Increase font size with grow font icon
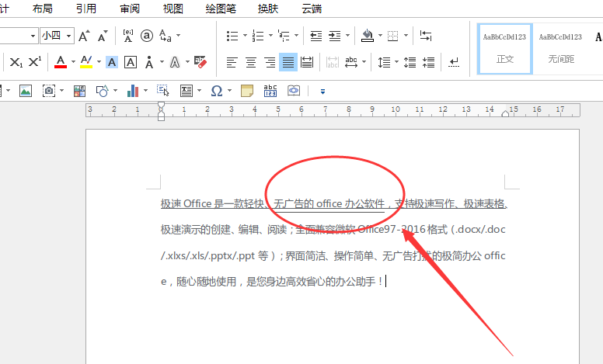Image resolution: width=603 pixels, height=364 pixels. 84,36
